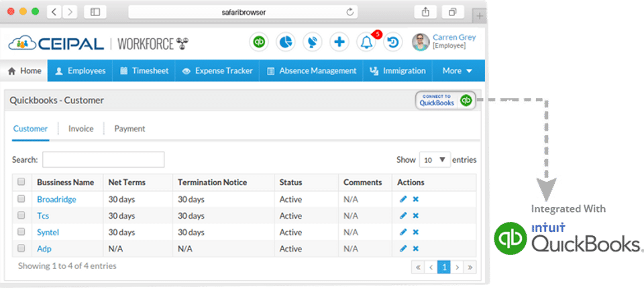The image size is (644, 289).
Task: Click Showing 1 to 4 of 4 entries
Action: pos(67,266)
